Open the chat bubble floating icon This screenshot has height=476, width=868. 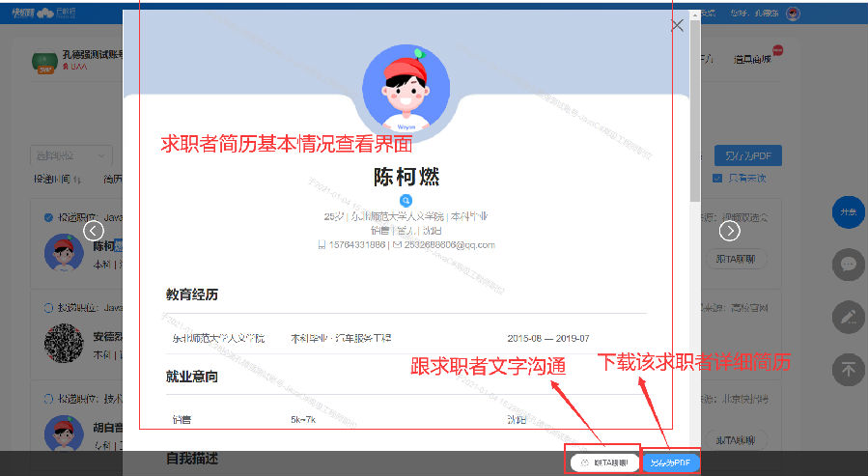pyautogui.click(x=849, y=265)
